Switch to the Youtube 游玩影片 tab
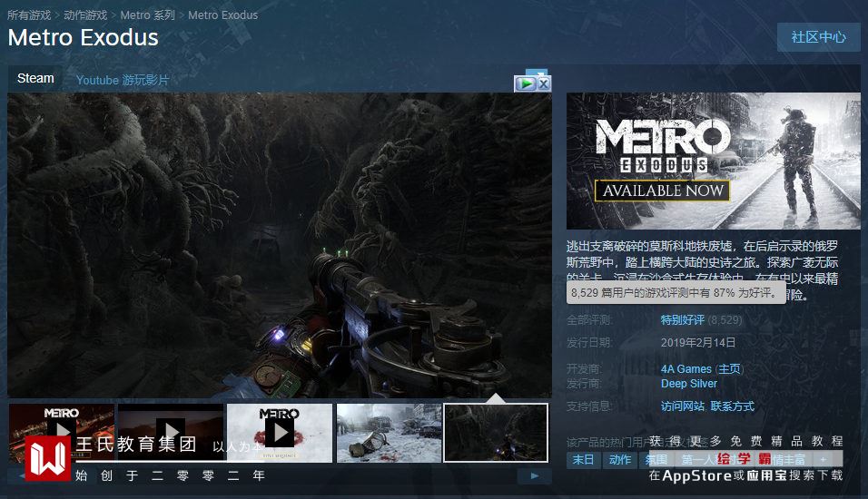Screen dimensions: 868x499 tap(123, 80)
